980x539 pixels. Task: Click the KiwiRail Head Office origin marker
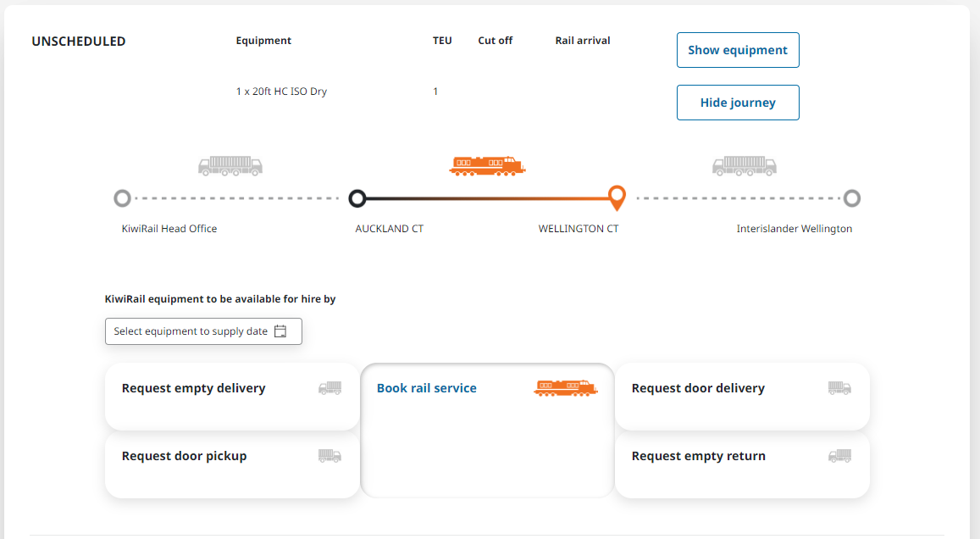click(x=122, y=198)
